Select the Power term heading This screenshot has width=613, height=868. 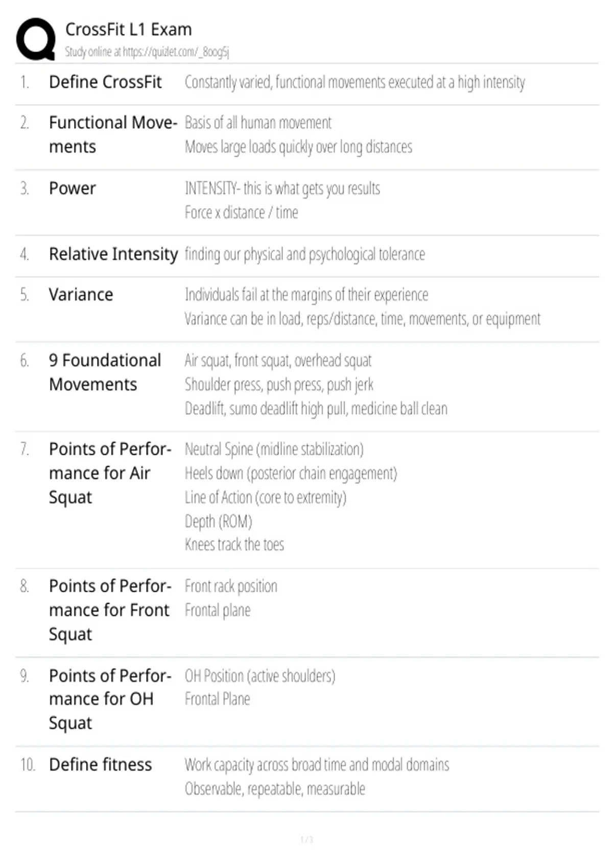pyautogui.click(x=72, y=188)
